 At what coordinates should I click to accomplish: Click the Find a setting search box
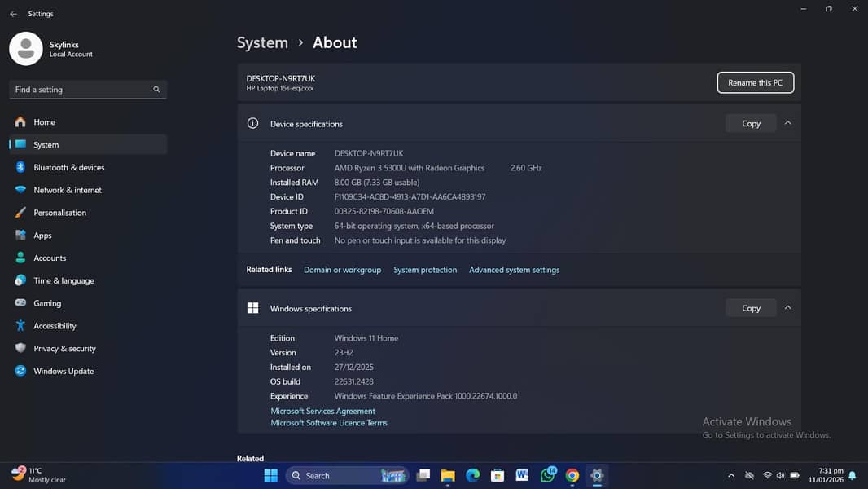81,90
